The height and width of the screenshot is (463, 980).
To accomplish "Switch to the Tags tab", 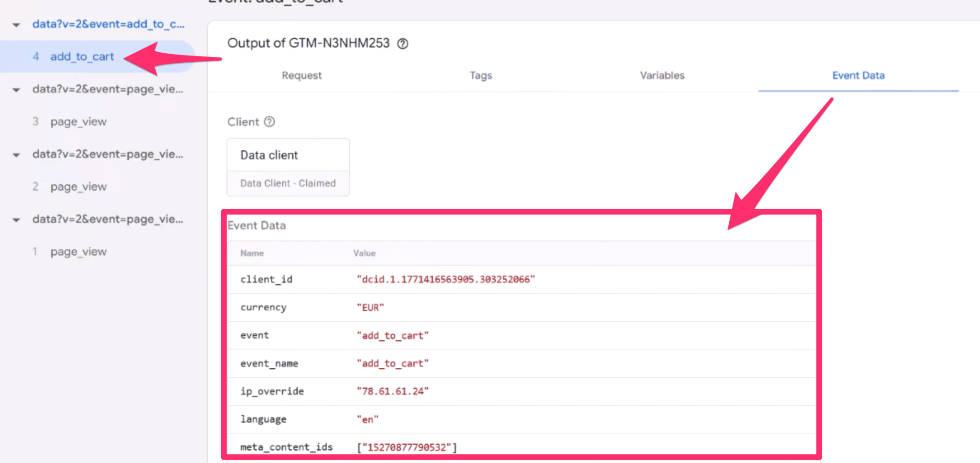I will tap(480, 76).
